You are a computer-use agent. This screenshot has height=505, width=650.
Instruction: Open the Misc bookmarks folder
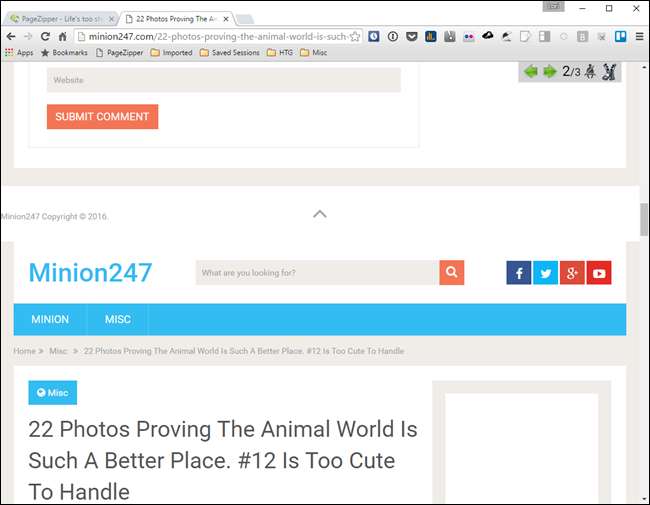click(313, 53)
